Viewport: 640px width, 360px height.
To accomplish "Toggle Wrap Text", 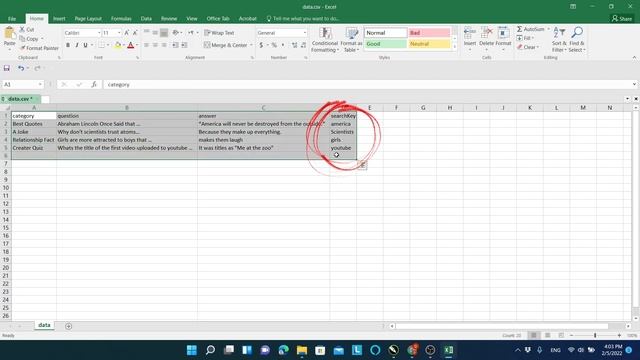I will [220, 33].
